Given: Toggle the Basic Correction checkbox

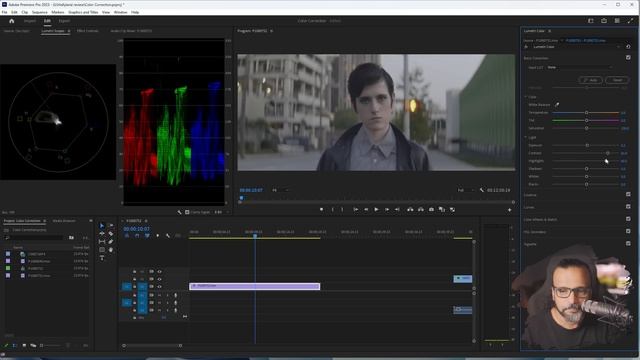Looking at the screenshot, I should click(x=628, y=58).
